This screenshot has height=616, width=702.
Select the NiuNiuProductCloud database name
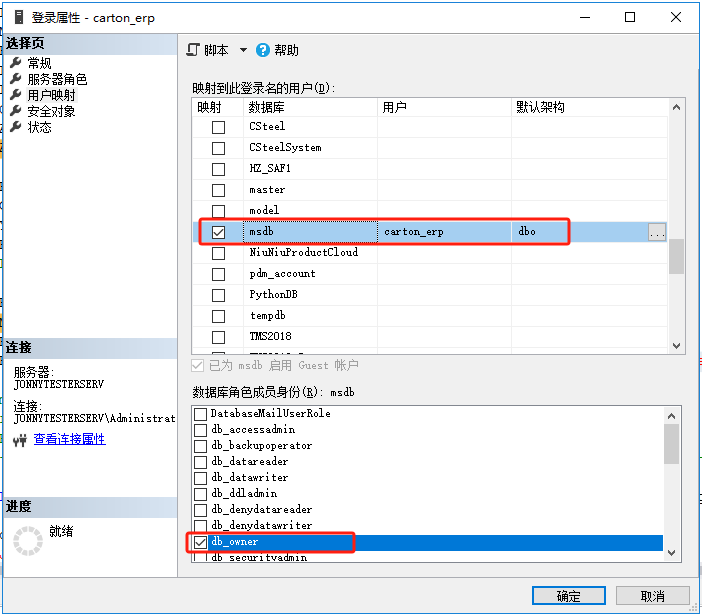coord(304,252)
